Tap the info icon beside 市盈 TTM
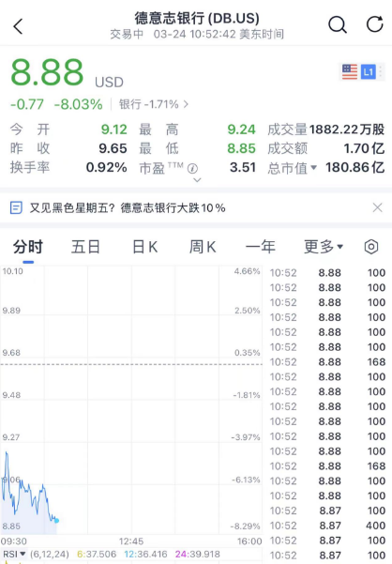 (x=192, y=168)
